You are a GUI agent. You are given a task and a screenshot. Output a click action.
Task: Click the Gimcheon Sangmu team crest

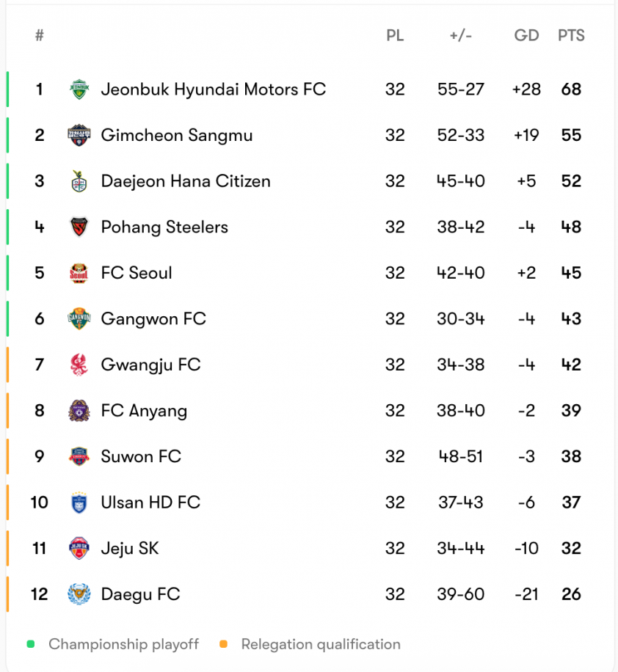coord(79,136)
